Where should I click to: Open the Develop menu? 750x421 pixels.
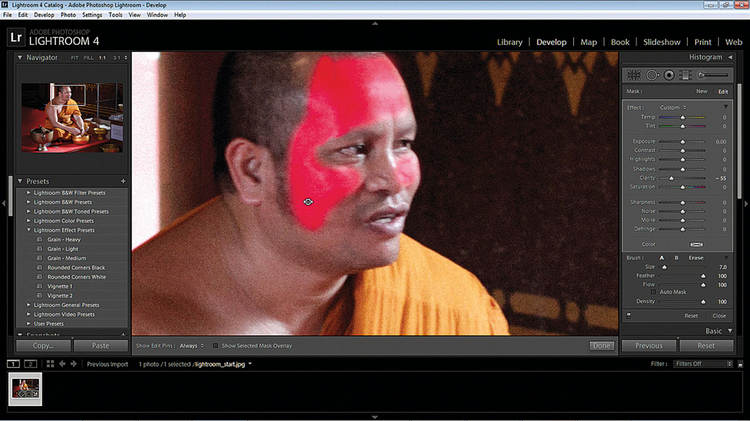coord(44,15)
